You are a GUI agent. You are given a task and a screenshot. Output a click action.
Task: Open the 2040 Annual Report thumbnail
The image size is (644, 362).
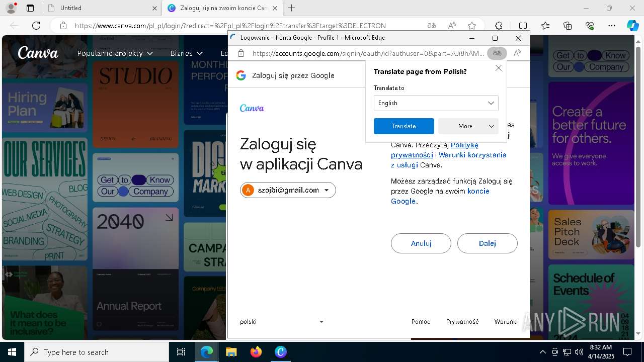point(135,269)
